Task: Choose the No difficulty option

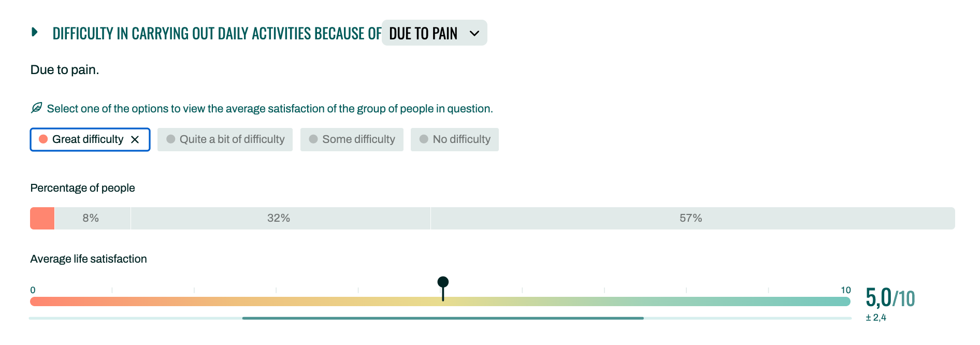Action: coord(455,139)
